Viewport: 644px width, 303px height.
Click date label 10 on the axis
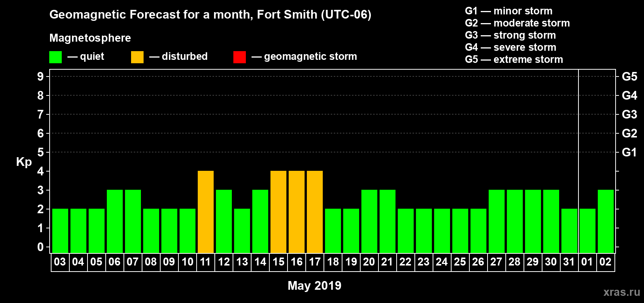188,262
